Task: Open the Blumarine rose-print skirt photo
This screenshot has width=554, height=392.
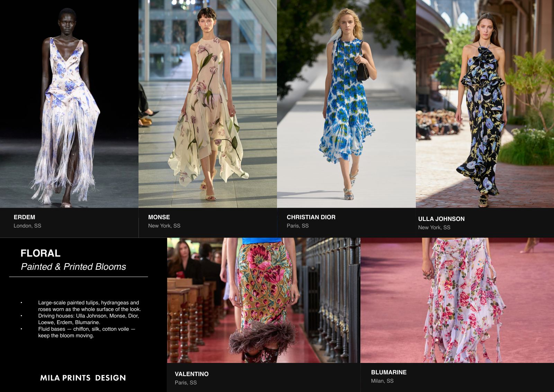Action: click(457, 300)
